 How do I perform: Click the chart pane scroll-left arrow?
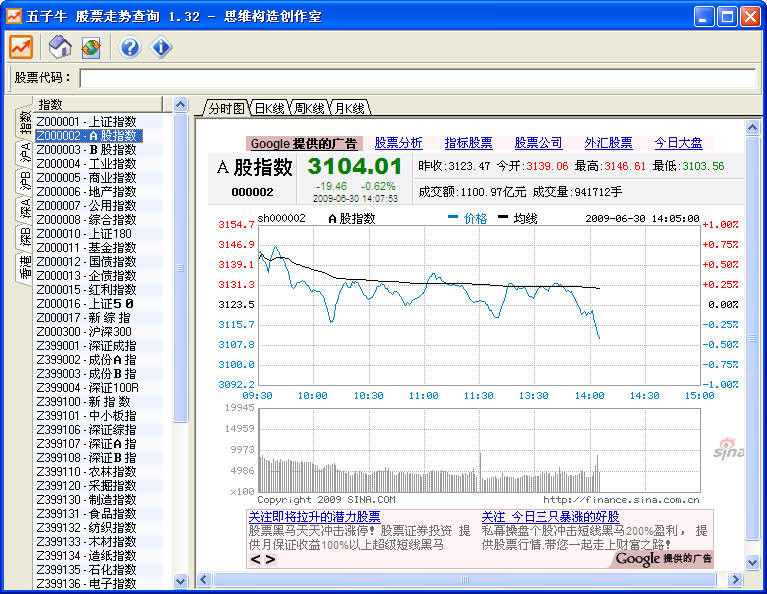coord(203,580)
